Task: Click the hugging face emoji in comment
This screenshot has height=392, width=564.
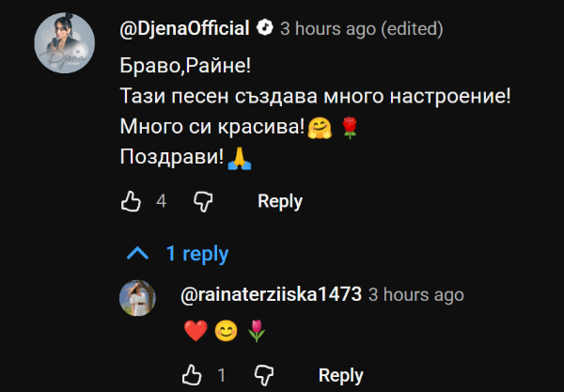Action: point(319,127)
